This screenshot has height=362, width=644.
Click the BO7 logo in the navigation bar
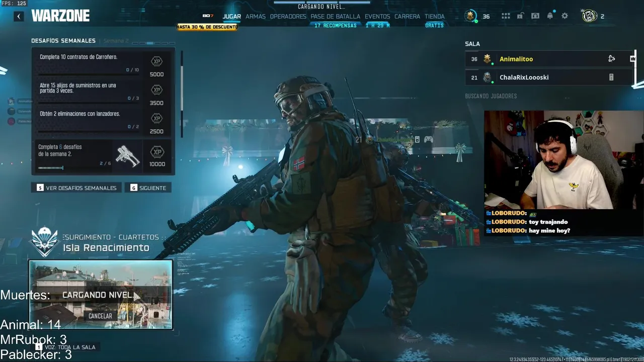(208, 16)
